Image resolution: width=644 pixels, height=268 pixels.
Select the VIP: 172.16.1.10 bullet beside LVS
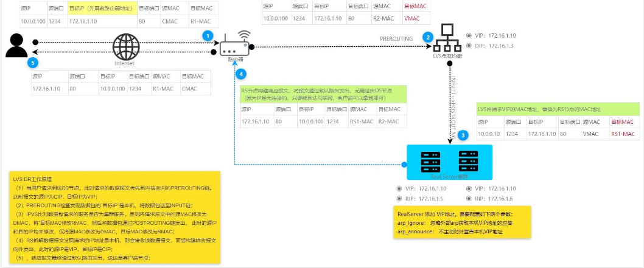coord(468,36)
